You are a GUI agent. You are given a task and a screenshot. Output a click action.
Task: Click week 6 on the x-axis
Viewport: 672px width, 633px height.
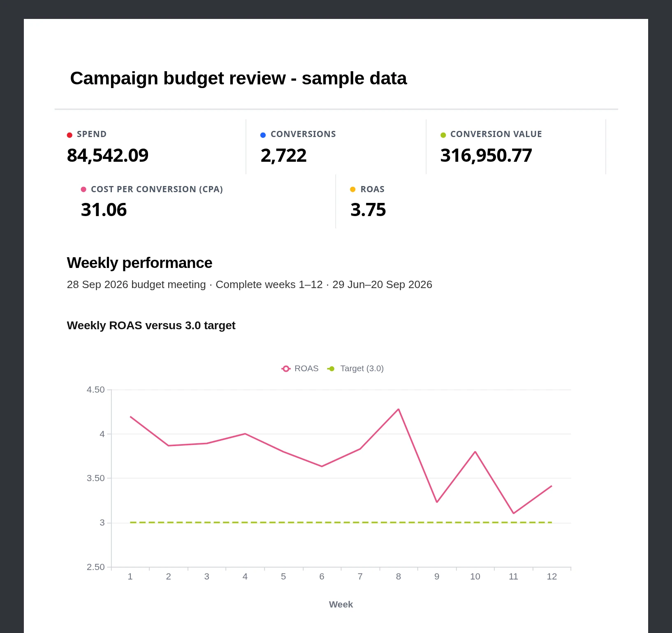tap(322, 577)
